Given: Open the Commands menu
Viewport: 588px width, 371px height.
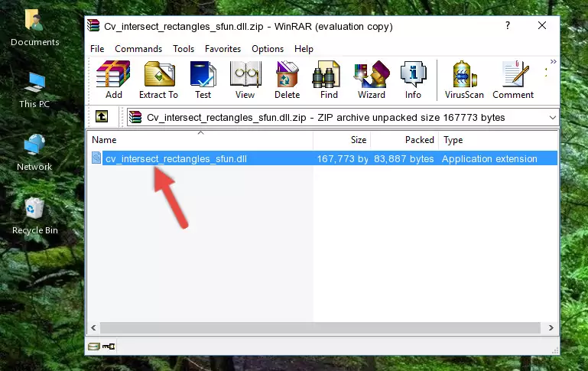Looking at the screenshot, I should [138, 49].
